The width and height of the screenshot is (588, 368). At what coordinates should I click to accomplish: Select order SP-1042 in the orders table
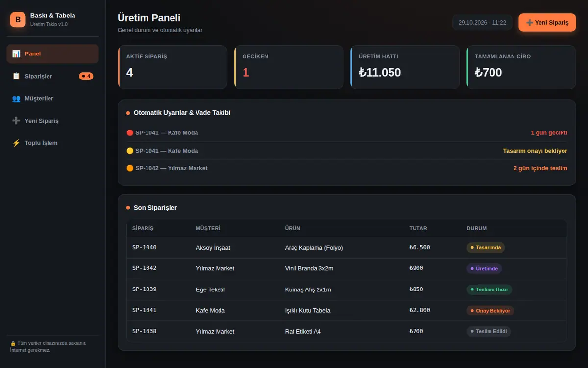pyautogui.click(x=346, y=268)
